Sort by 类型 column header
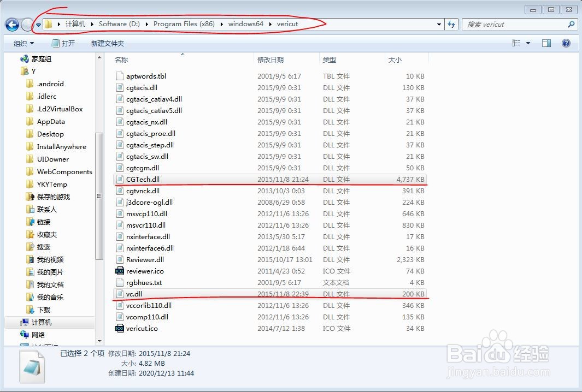582x392 pixels. 330,60
